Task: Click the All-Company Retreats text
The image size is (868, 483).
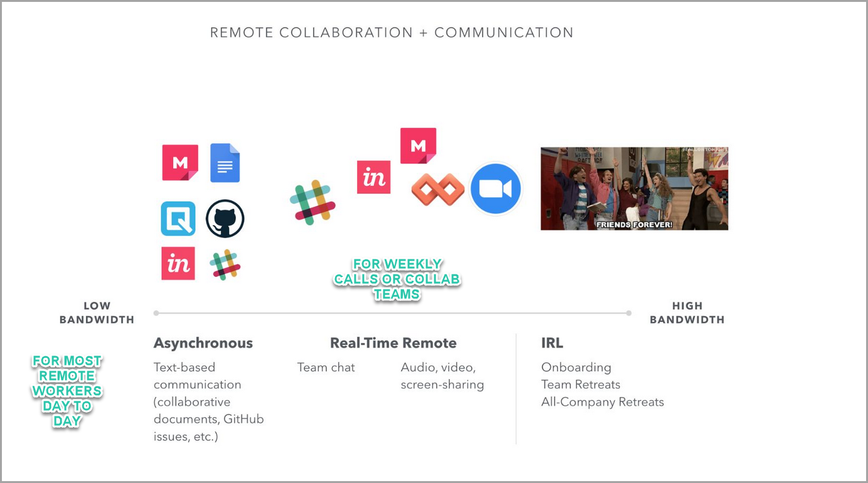Action: coord(602,402)
